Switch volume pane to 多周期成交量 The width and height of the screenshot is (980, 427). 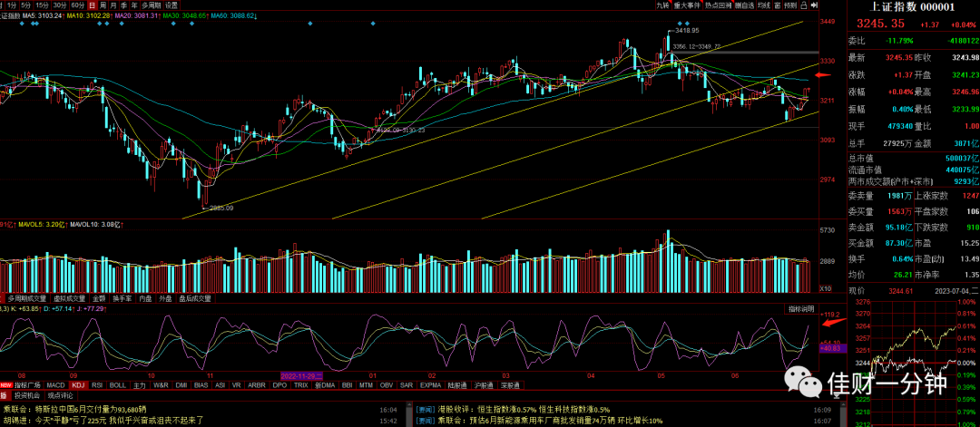[x=27, y=298]
